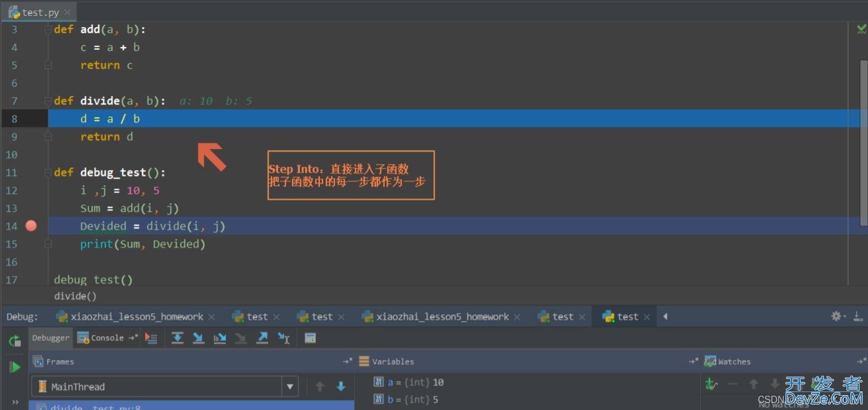Toggle the breakpoint on line 14
This screenshot has width=868, height=410.
(x=31, y=226)
